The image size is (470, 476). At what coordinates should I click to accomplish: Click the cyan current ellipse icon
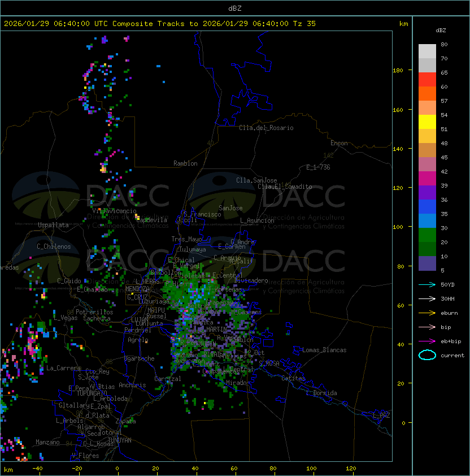click(427, 355)
